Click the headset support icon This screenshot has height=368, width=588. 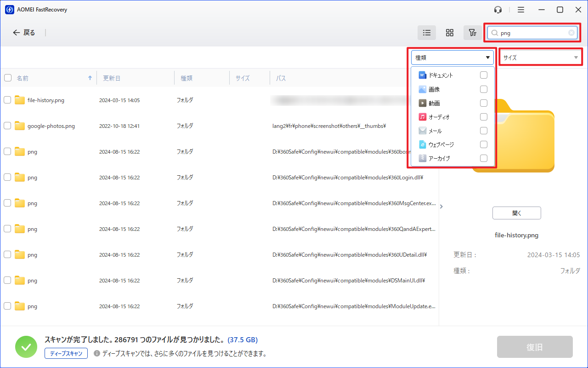tap(498, 10)
